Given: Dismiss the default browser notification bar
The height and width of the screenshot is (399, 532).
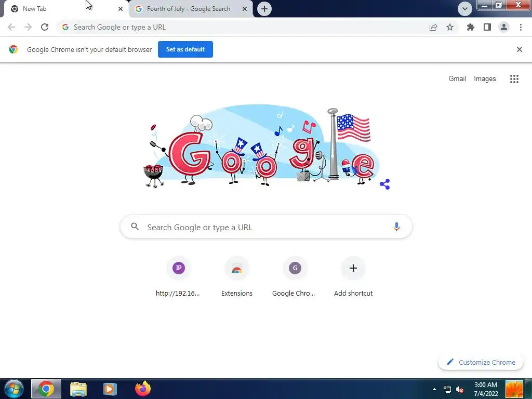Looking at the screenshot, I should [x=520, y=49].
